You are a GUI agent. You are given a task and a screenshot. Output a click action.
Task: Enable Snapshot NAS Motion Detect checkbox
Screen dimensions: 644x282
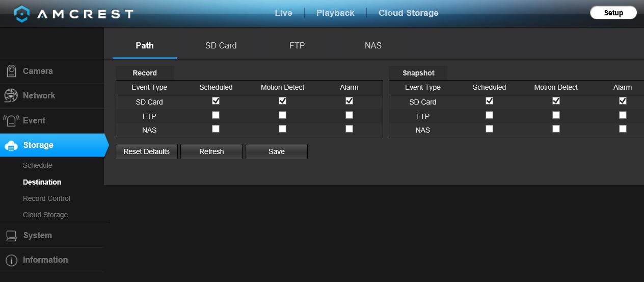556,129
